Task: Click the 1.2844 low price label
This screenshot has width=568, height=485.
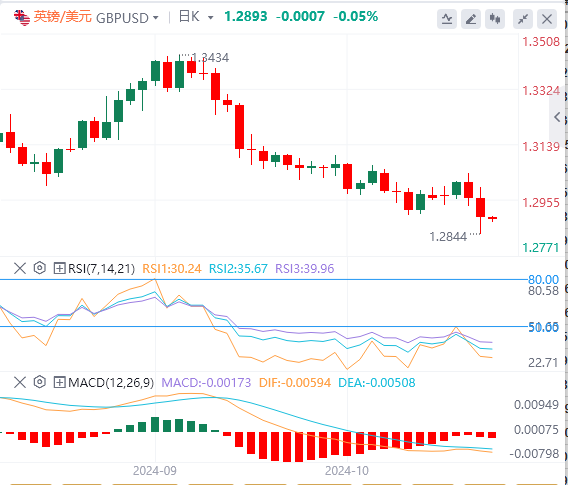Action: (x=448, y=237)
